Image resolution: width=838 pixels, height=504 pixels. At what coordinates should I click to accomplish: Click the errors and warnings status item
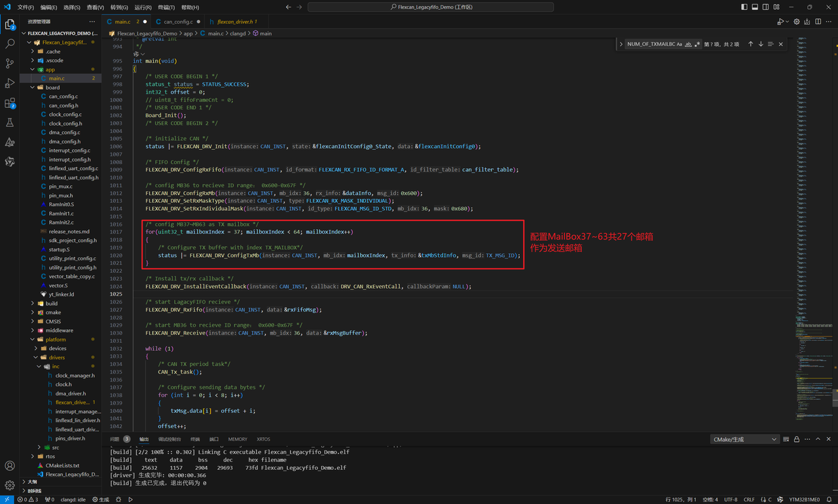[29, 499]
